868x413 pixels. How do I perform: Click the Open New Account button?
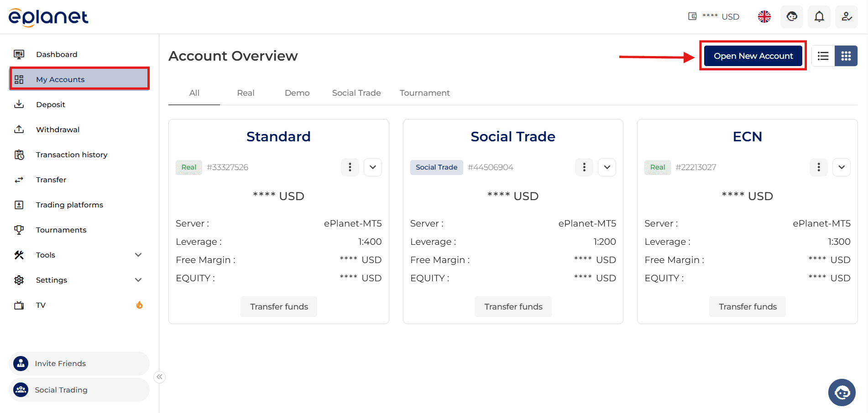point(753,56)
